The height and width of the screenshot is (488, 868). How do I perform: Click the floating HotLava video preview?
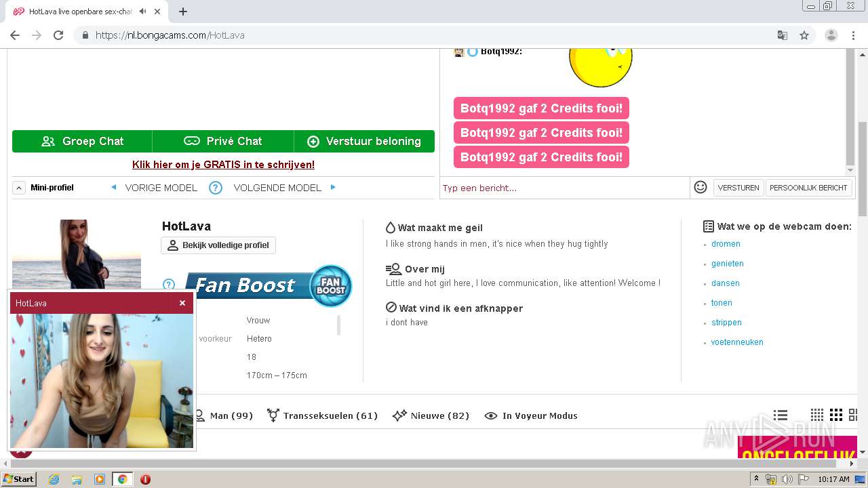coord(102,380)
